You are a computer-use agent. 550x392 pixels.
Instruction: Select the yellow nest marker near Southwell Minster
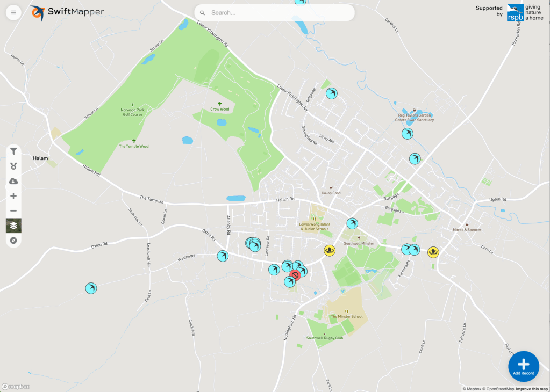click(329, 251)
